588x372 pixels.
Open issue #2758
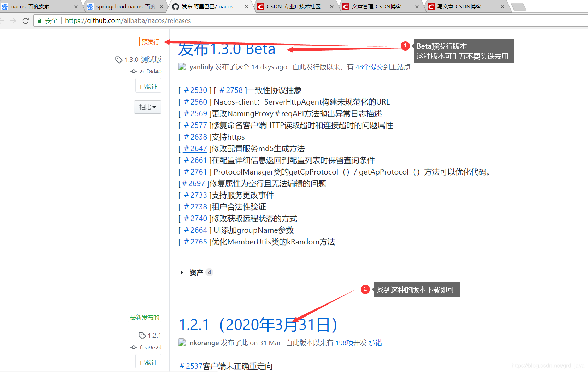(x=231, y=90)
